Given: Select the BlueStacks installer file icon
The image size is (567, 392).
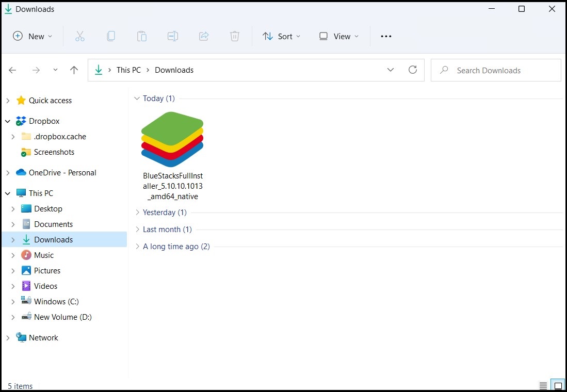Looking at the screenshot, I should (172, 140).
